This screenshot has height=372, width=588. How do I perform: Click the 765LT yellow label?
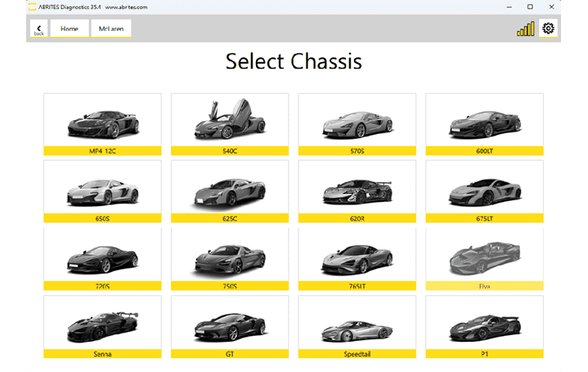(357, 286)
